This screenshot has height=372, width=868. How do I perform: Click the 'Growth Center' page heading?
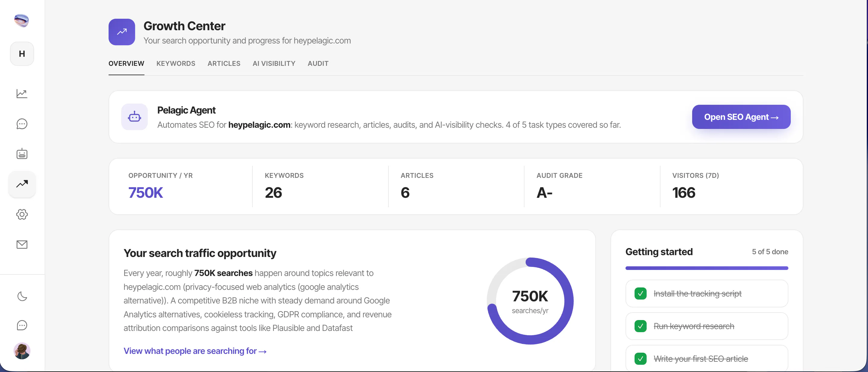pos(184,26)
